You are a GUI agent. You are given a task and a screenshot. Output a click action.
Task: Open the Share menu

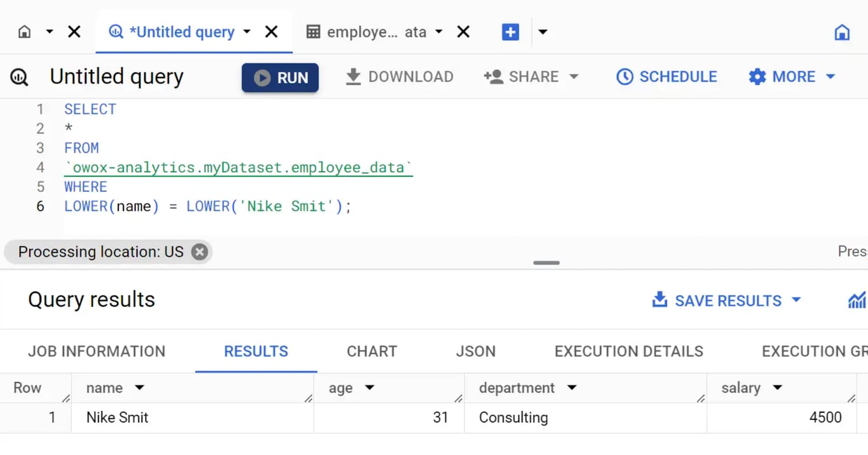(531, 77)
